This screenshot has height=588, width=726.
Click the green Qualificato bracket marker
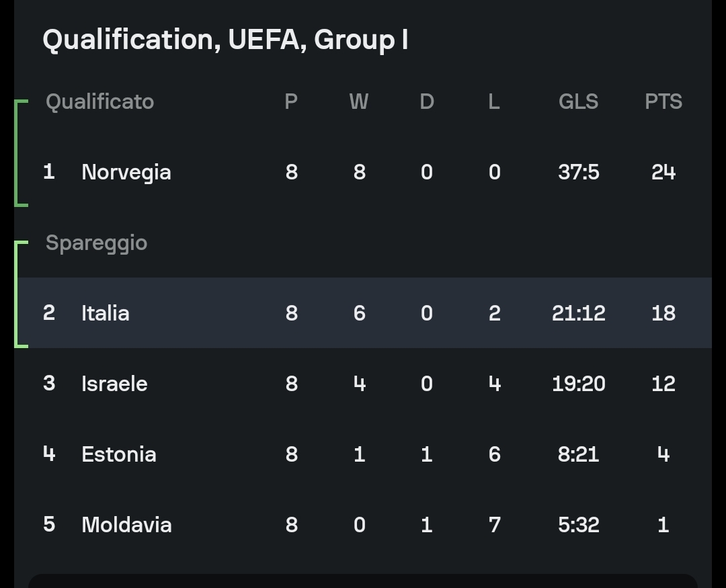point(21,153)
